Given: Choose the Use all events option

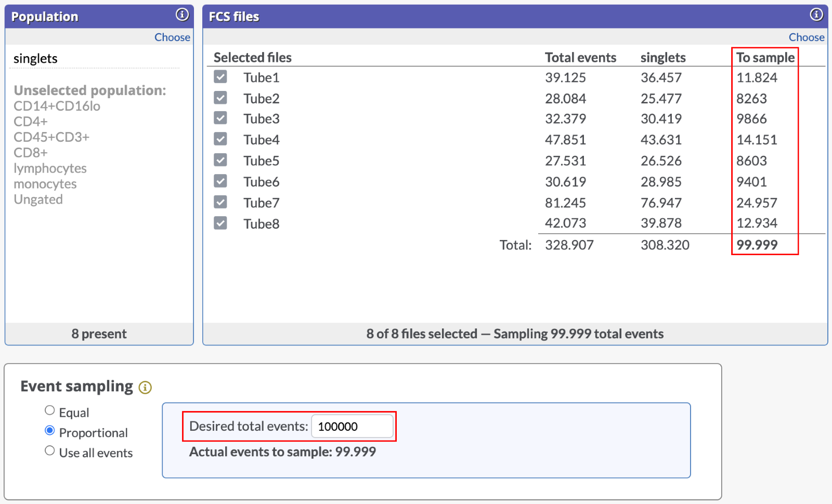Looking at the screenshot, I should 50,450.
